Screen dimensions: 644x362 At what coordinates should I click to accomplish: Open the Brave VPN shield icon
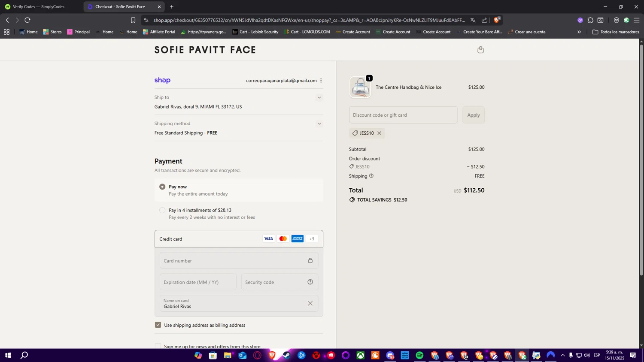point(616,20)
